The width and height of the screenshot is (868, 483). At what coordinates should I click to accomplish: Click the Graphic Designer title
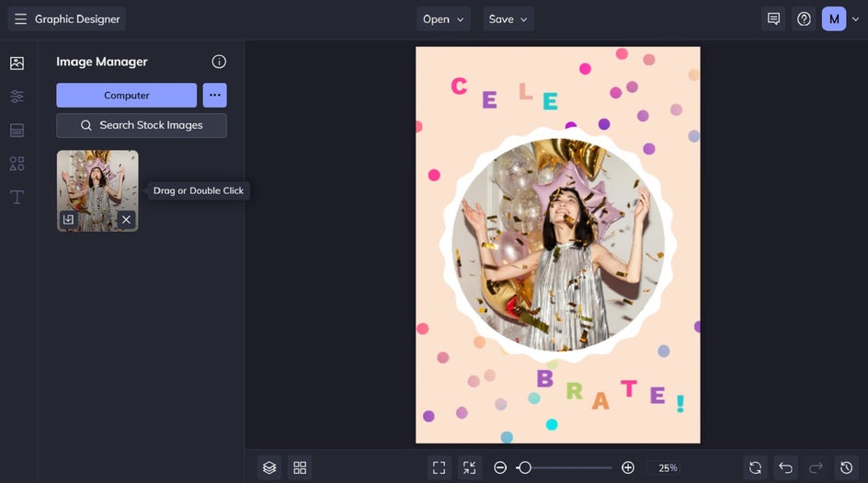tap(77, 18)
